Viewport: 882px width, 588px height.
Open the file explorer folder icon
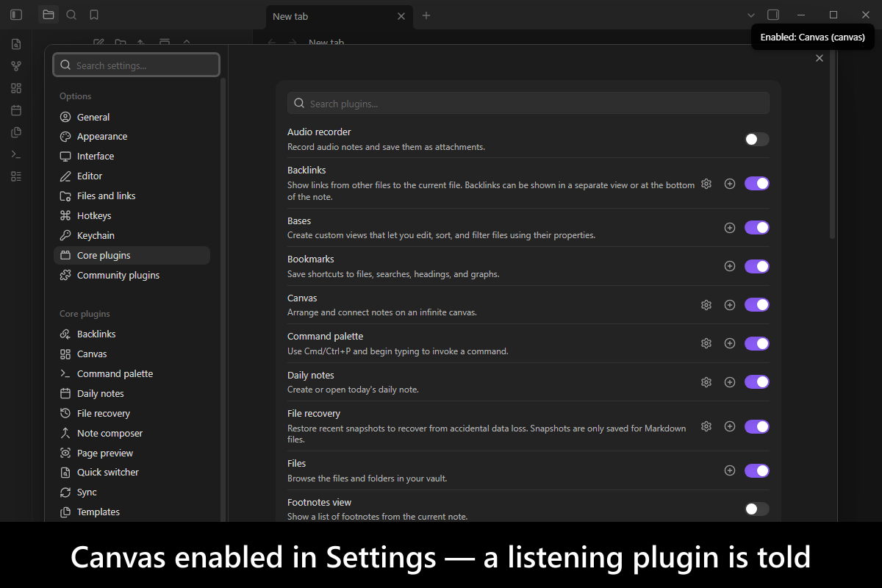pyautogui.click(x=49, y=15)
